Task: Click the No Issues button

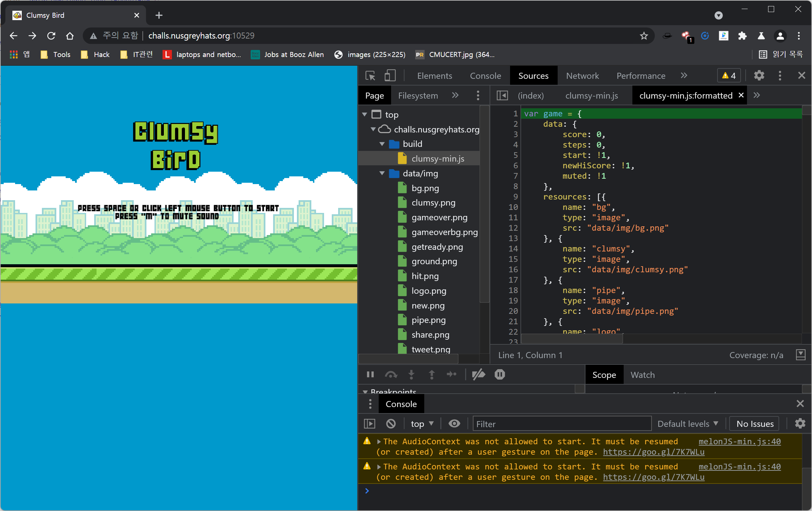Action: (754, 423)
